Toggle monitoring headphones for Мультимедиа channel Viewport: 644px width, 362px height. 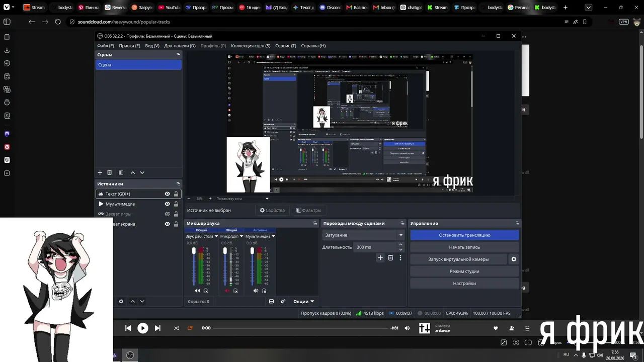coord(265,291)
